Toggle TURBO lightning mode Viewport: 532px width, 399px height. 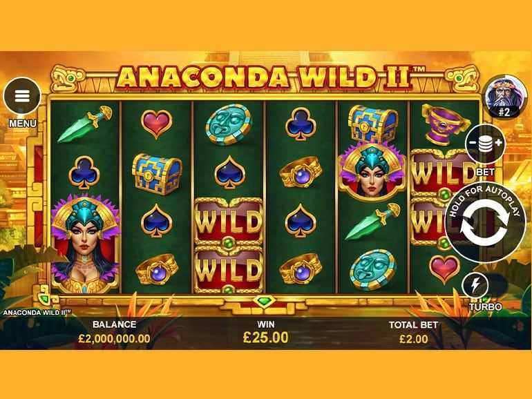(x=475, y=286)
